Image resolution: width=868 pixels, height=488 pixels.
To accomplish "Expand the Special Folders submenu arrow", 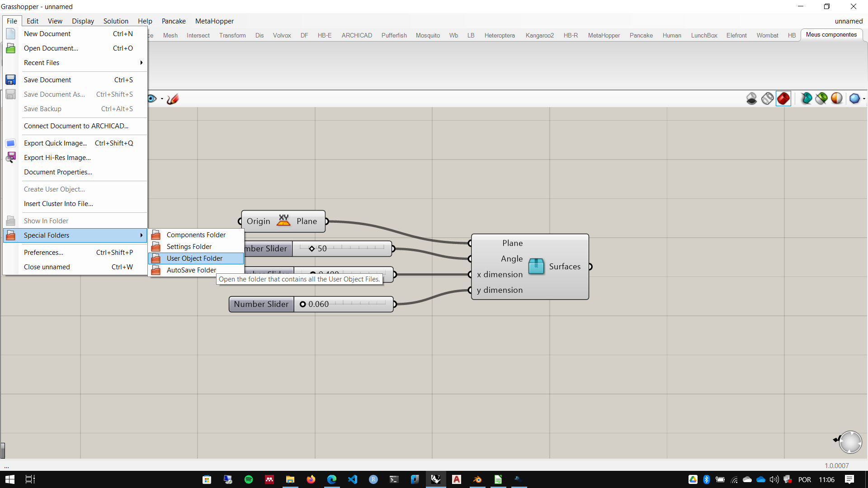I will tap(142, 235).
